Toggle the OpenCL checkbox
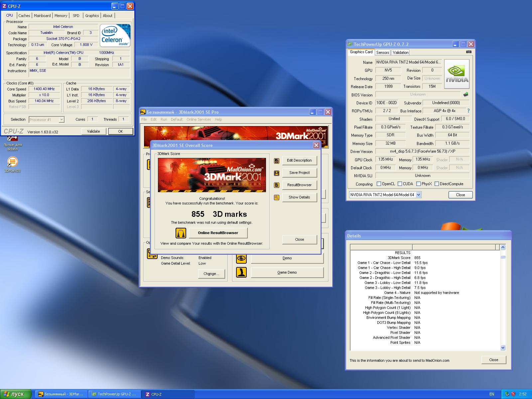This screenshot has width=532, height=399. (x=379, y=184)
